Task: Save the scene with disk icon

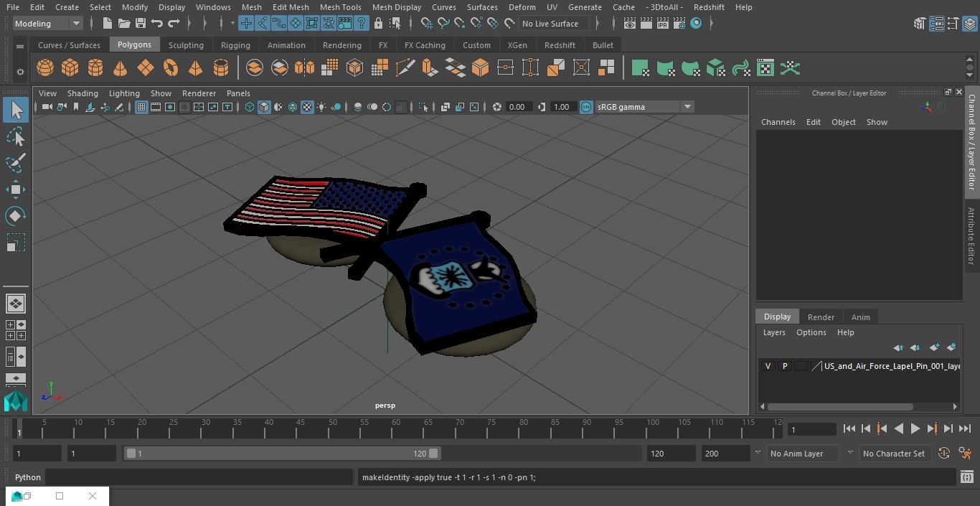Action: pos(141,24)
